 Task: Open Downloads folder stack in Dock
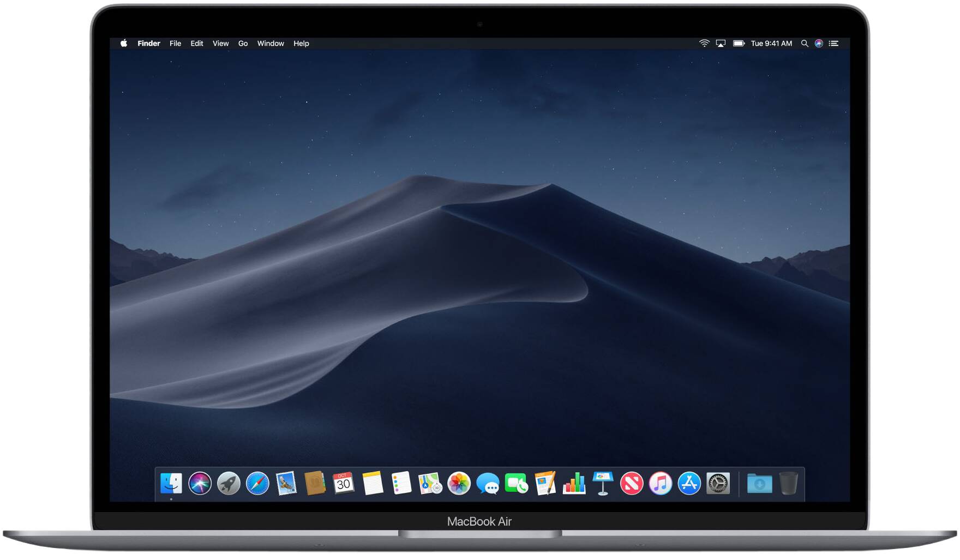click(x=760, y=484)
